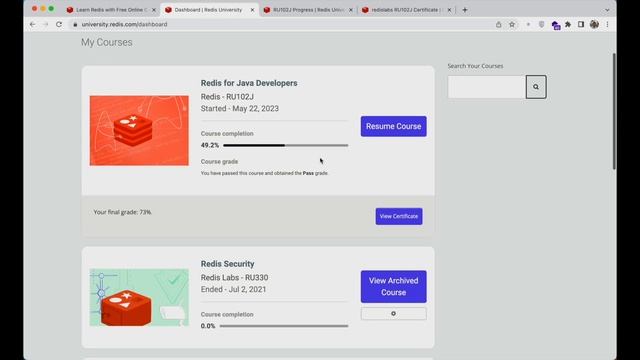Image resolution: width=640 pixels, height=360 pixels.
Task: Click the 'My Courses' heading
Action: coord(107,42)
